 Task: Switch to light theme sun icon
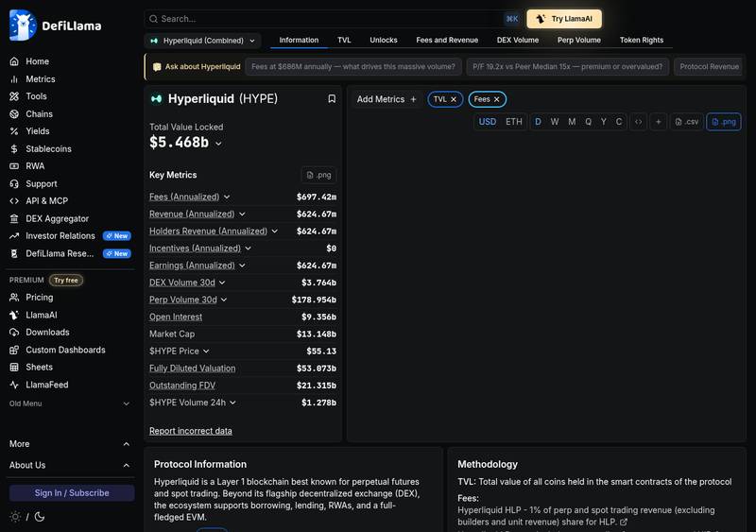pyautogui.click(x=15, y=517)
